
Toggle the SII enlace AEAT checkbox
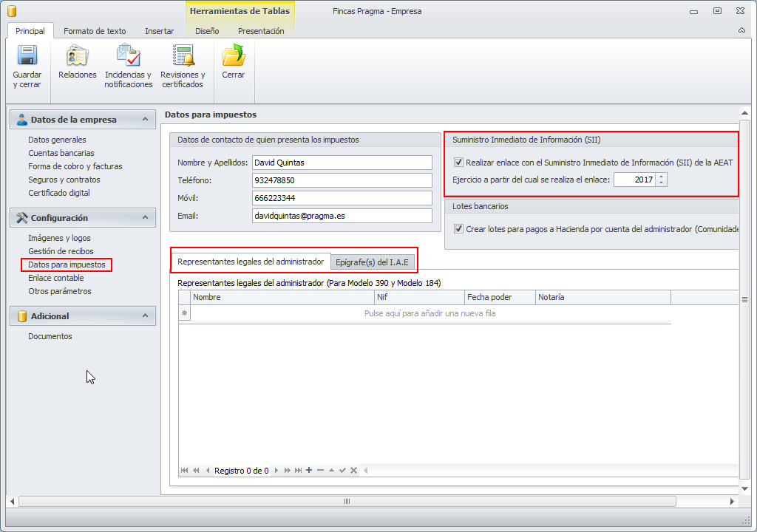point(458,163)
